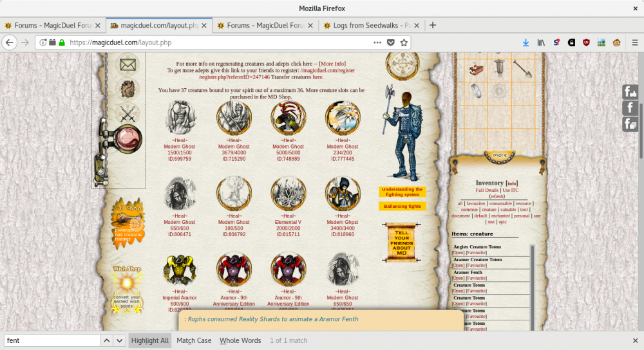Click the monkey extension icon

(x=616, y=42)
